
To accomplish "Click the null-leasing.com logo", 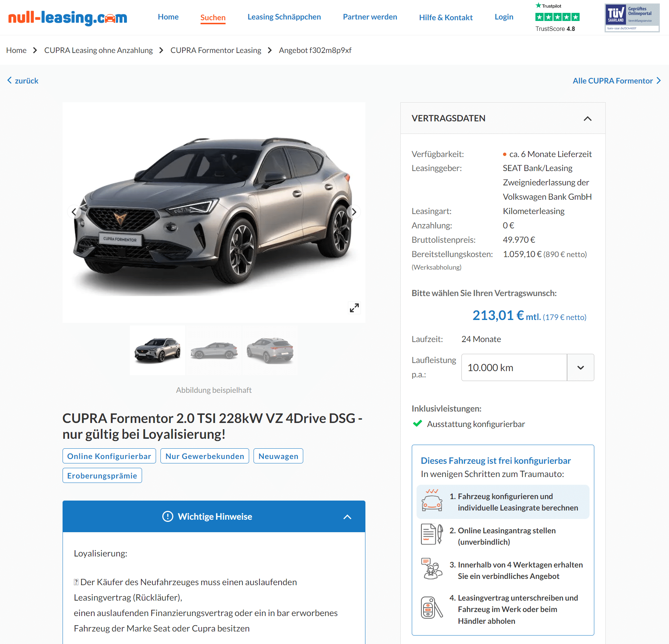I will coord(68,18).
